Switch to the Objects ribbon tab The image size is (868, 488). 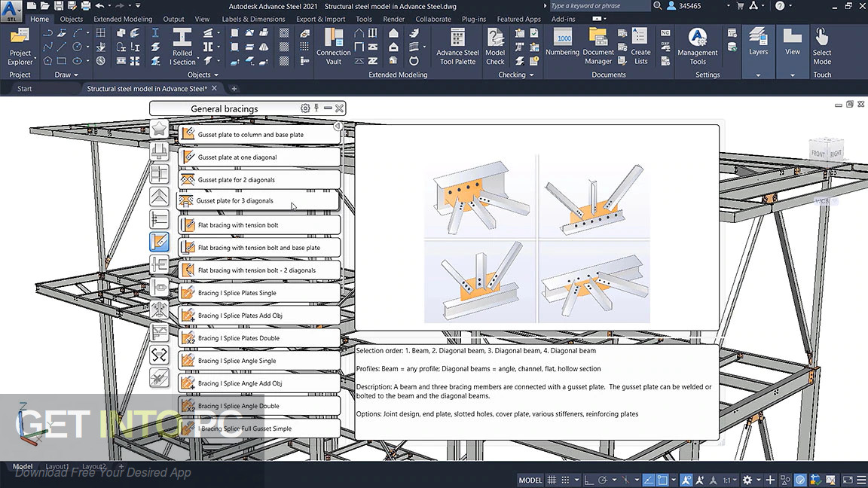pyautogui.click(x=72, y=19)
